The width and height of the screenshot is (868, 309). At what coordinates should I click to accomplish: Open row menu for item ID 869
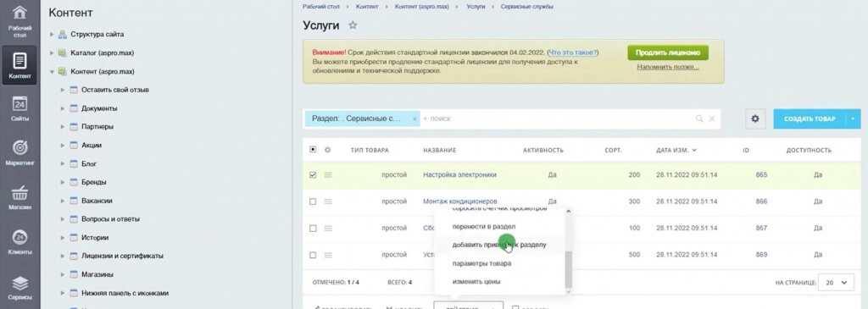[x=328, y=255]
